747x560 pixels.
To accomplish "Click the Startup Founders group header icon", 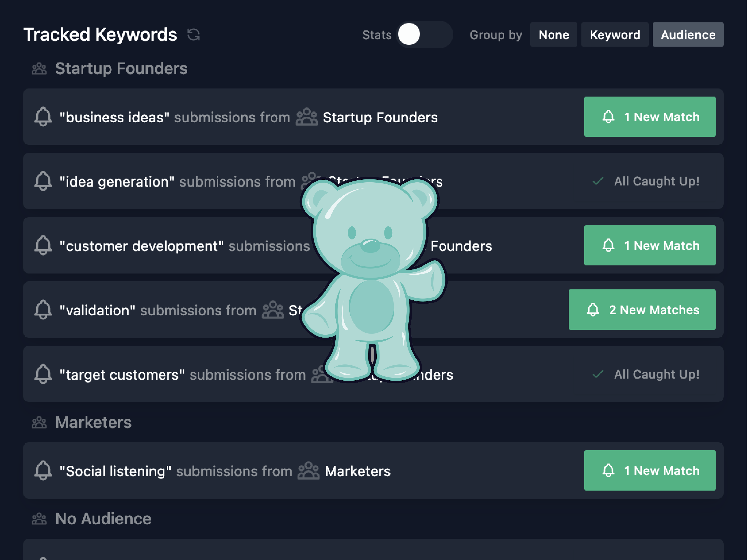I will pos(39,69).
